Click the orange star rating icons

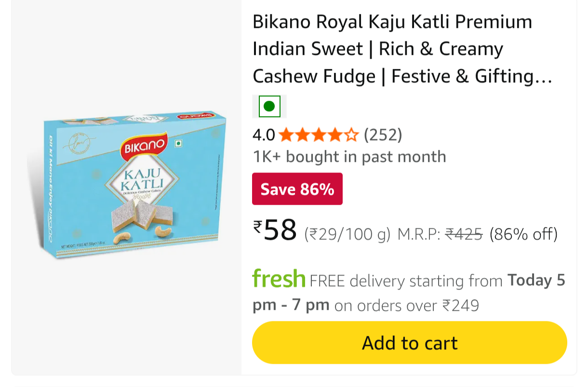click(x=318, y=135)
